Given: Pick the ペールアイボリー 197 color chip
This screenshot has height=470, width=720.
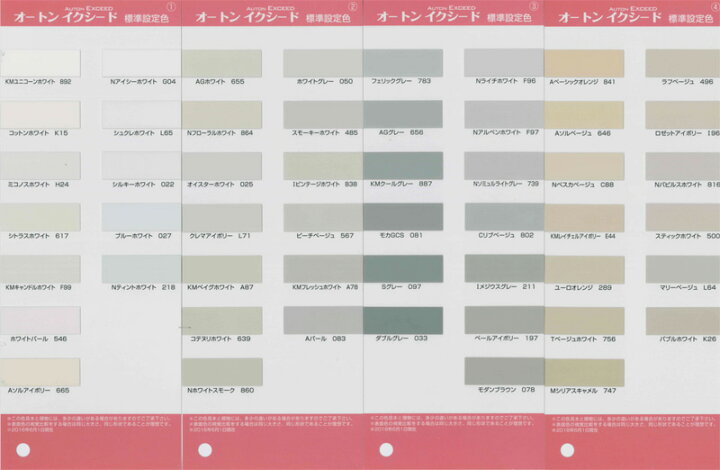Looking at the screenshot, I should pos(504,320).
